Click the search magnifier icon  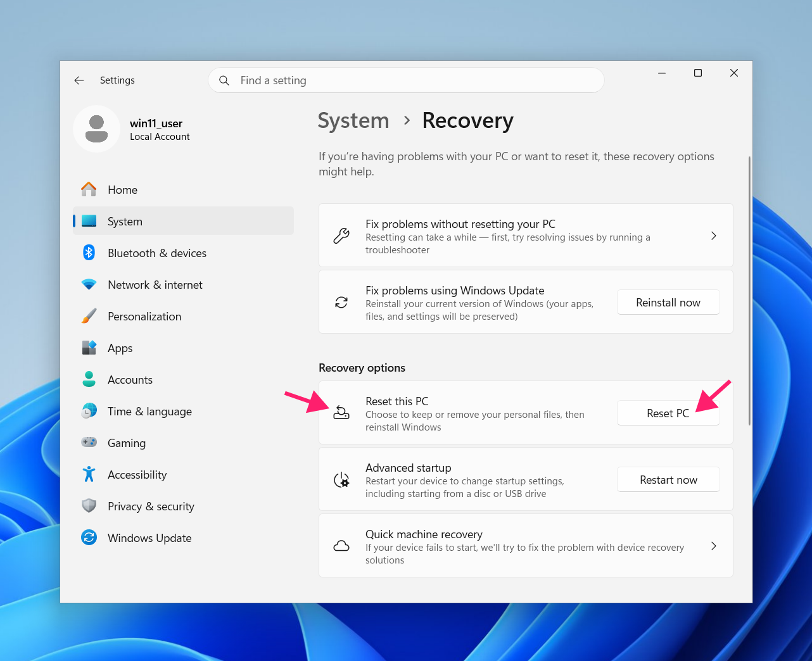tap(224, 80)
